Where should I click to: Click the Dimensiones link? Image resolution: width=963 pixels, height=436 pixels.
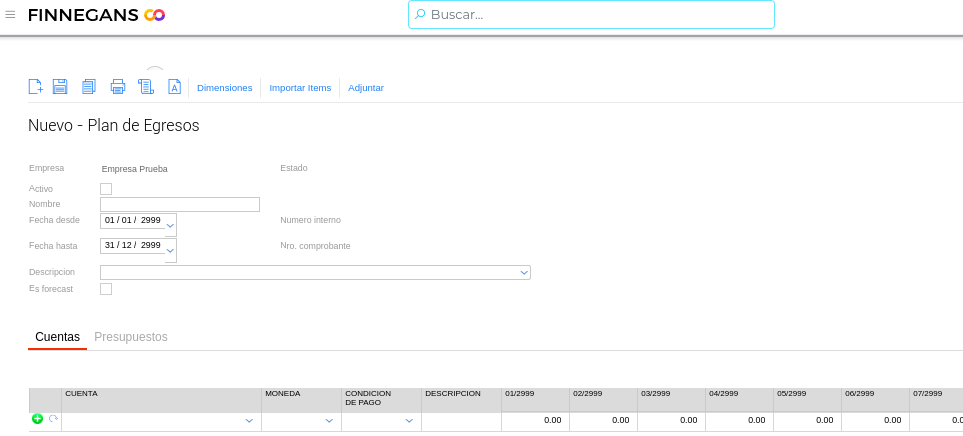click(x=224, y=88)
